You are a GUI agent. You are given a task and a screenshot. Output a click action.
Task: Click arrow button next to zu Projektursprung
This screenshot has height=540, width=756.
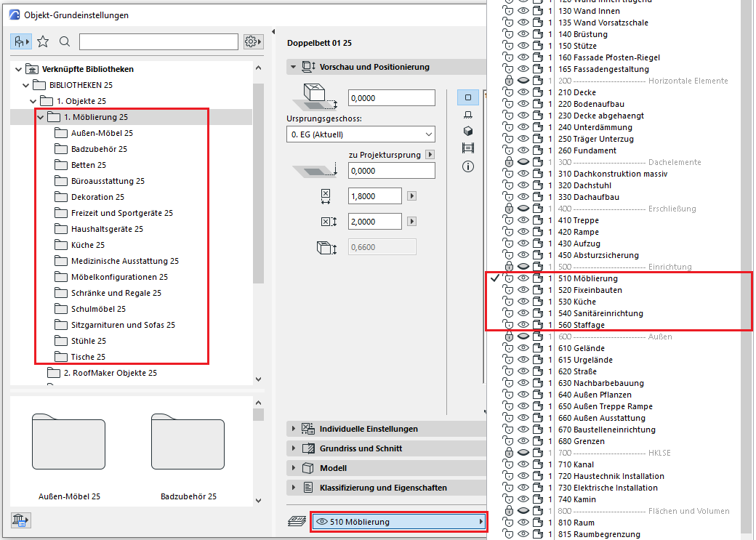coord(430,155)
